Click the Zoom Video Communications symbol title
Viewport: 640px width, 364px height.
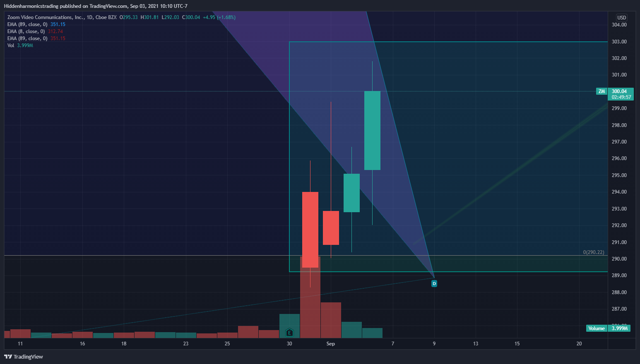(45, 17)
